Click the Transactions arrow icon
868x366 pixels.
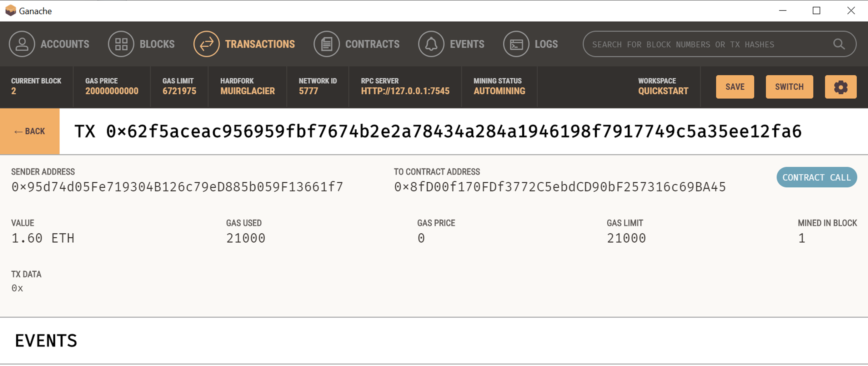(207, 44)
